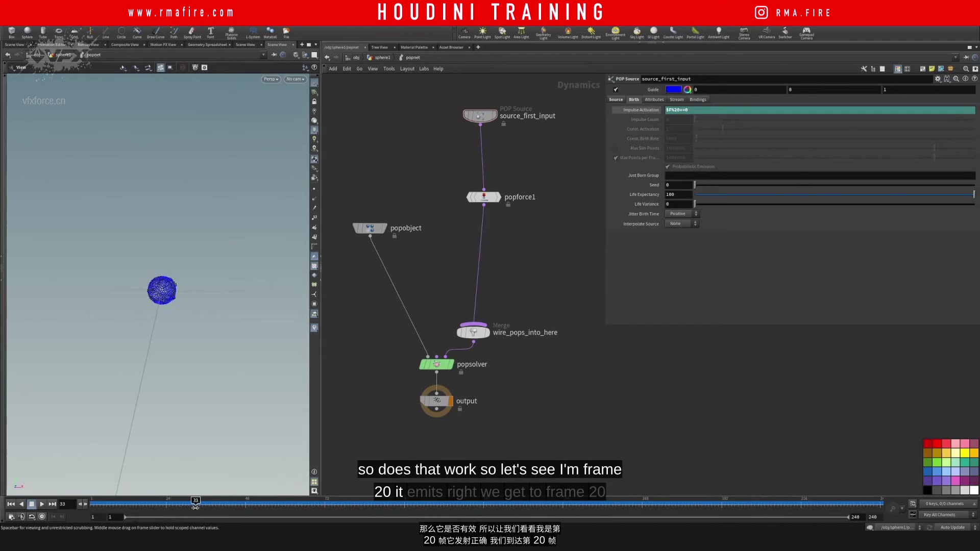
Task: Open Jitter Birth Time dropdown
Action: [681, 214]
